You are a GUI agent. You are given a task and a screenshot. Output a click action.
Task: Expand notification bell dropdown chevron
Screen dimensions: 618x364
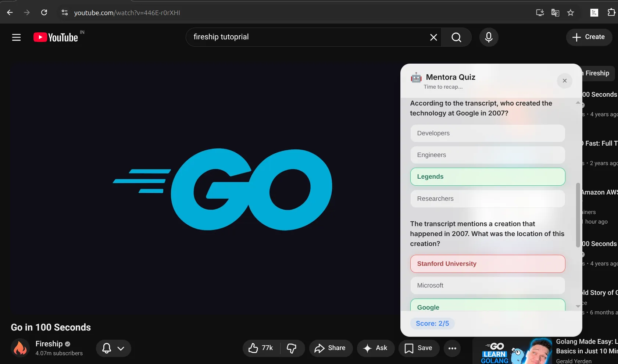coord(121,348)
